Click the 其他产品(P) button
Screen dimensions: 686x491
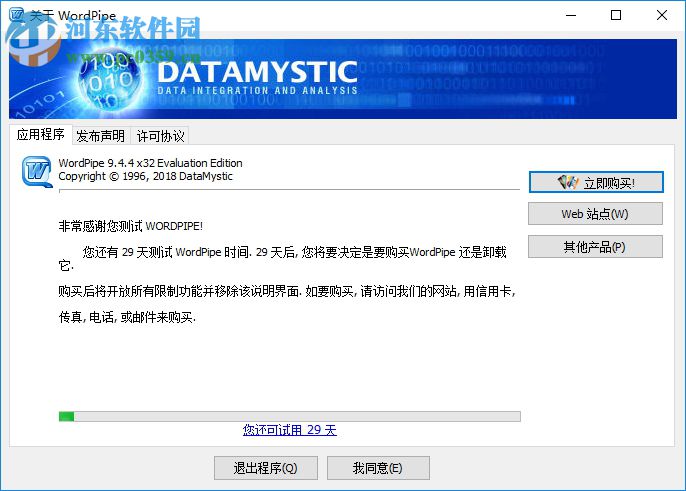point(595,247)
